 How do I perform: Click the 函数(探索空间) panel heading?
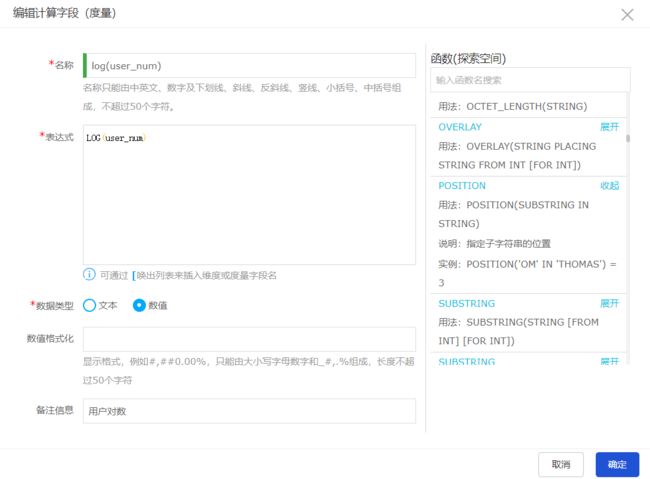pos(468,58)
